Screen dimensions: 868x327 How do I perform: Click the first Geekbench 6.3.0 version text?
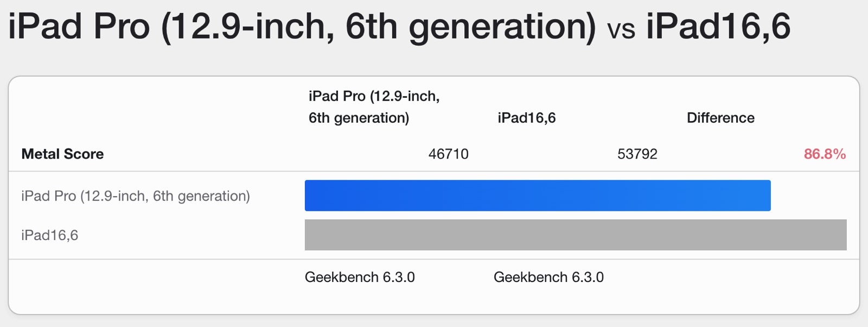click(360, 278)
